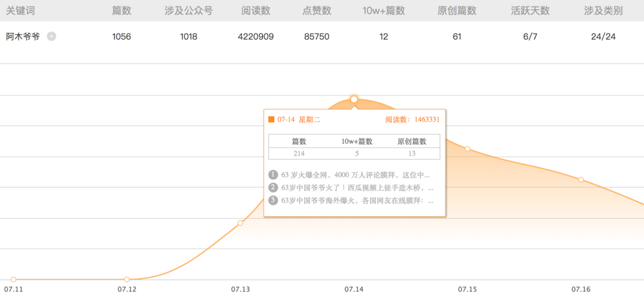Open second ranked article about 西瓜视频
Viewport: 644px width, 299px height.
coord(351,188)
